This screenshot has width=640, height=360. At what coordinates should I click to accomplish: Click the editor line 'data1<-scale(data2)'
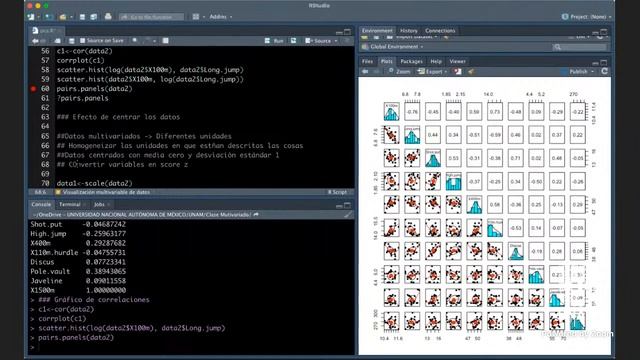coord(95,183)
